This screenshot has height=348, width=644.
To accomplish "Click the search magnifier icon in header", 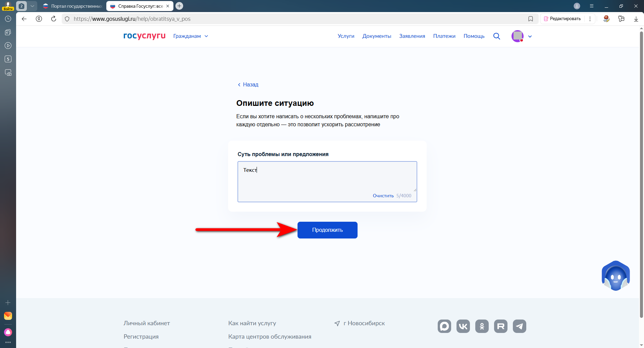I will (496, 36).
